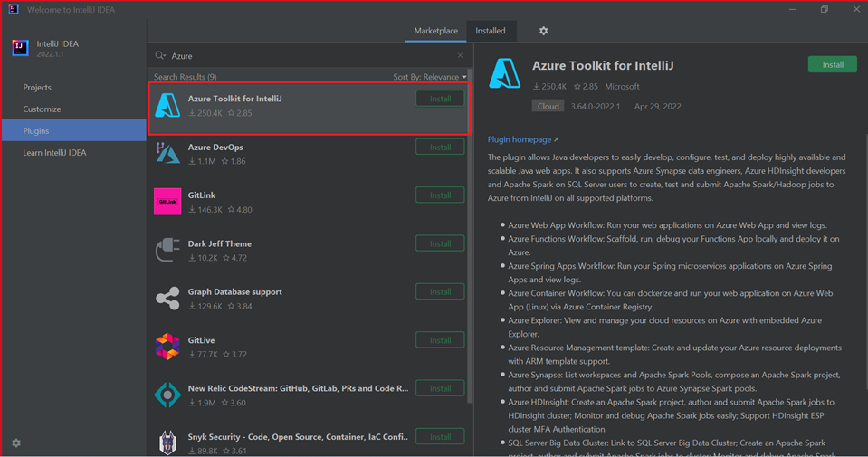Open the settings gear in bottom-left corner
The width and height of the screenshot is (868, 457).
coord(16,443)
